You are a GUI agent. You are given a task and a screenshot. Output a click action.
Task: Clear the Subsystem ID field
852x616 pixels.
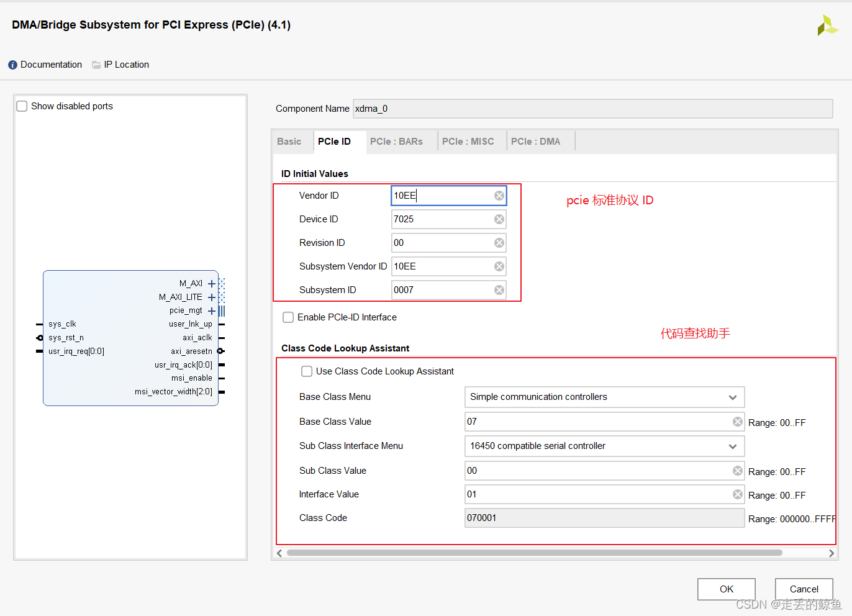point(499,290)
